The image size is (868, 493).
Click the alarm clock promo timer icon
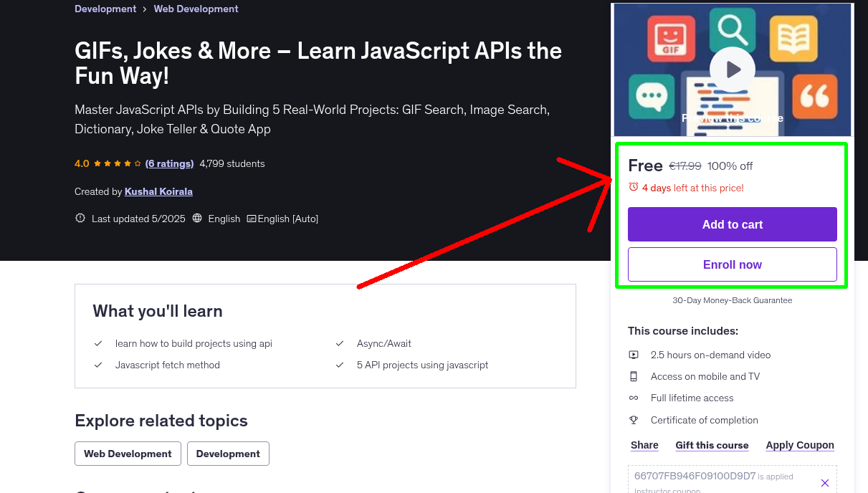point(633,186)
